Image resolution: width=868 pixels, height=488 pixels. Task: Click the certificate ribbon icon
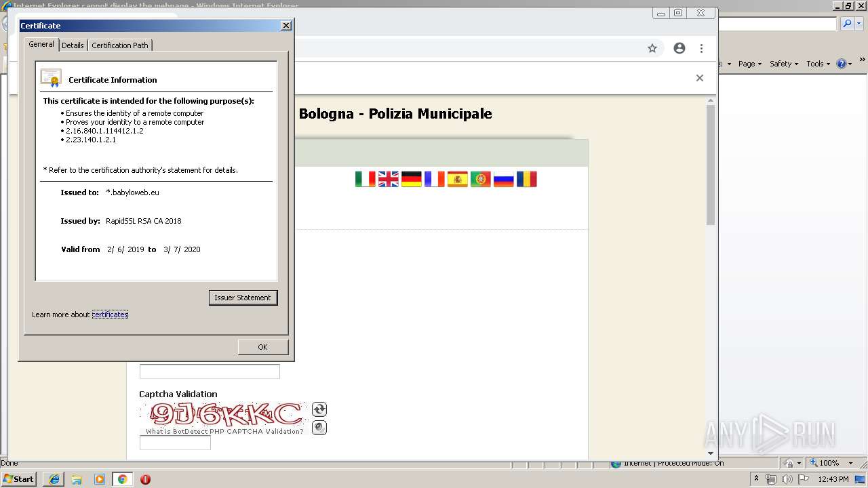coord(51,78)
